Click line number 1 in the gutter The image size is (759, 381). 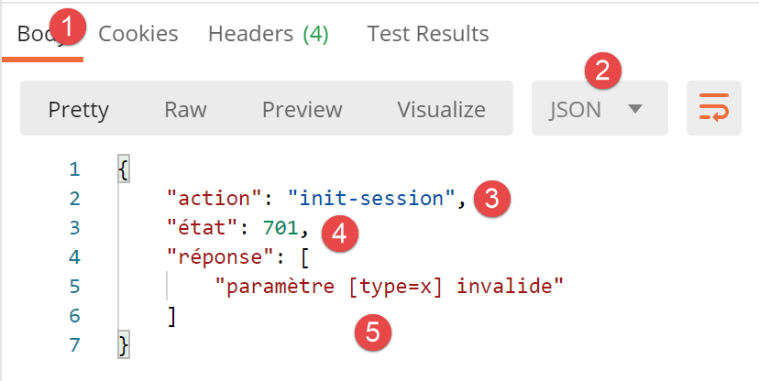tap(74, 169)
